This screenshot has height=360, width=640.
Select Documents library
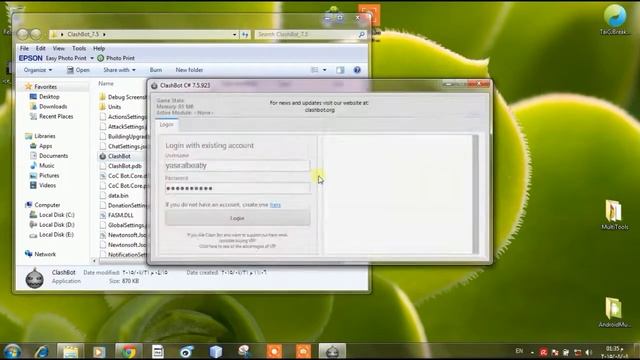53,156
